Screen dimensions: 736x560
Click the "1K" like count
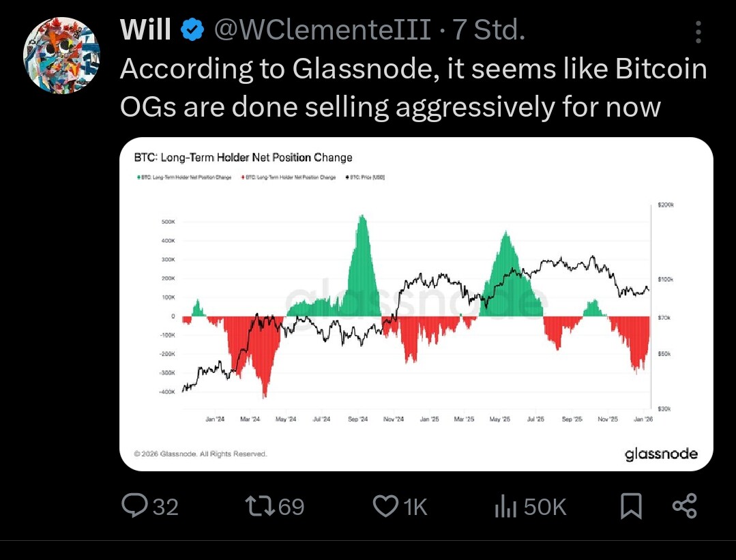pos(415,506)
